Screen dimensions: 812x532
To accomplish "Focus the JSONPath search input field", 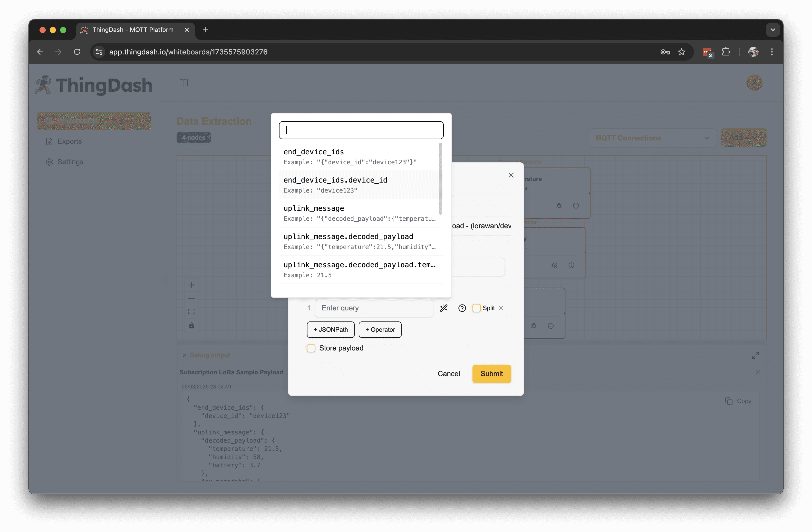I will (x=361, y=130).
